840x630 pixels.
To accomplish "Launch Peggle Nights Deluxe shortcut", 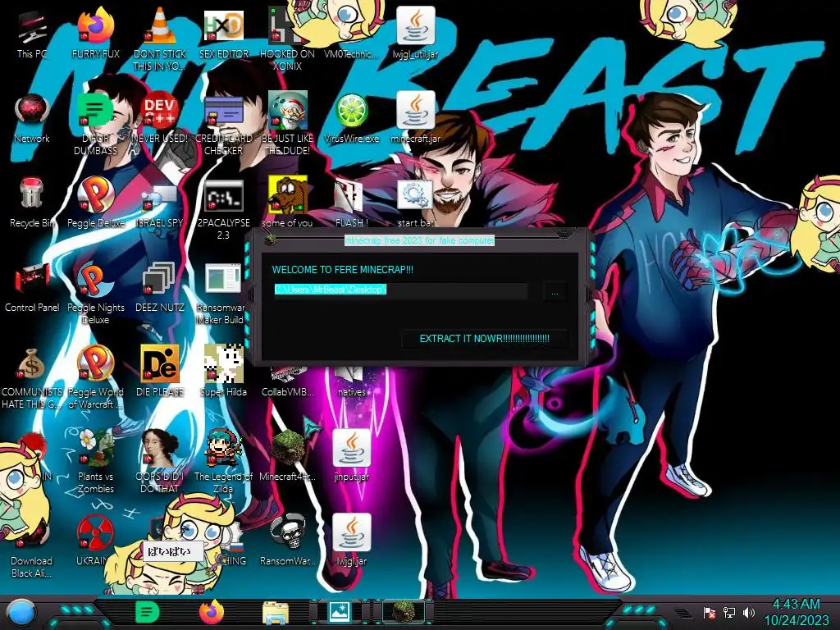I will 96,293.
